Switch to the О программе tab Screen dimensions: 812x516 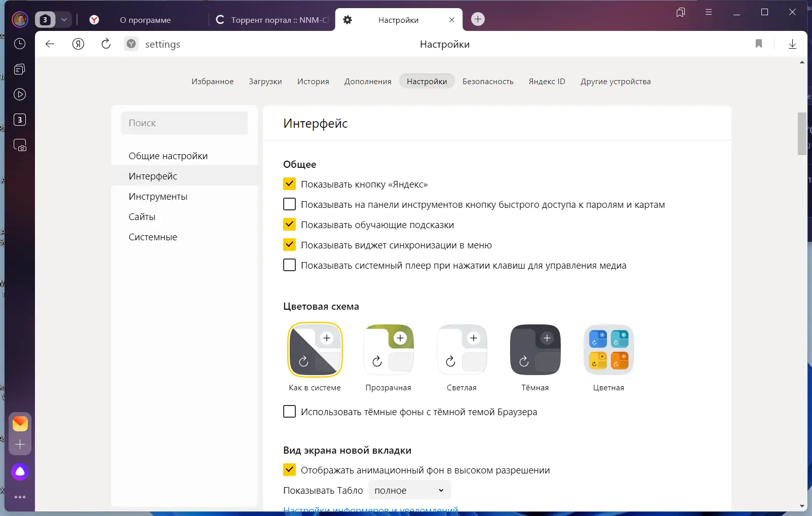tap(145, 20)
